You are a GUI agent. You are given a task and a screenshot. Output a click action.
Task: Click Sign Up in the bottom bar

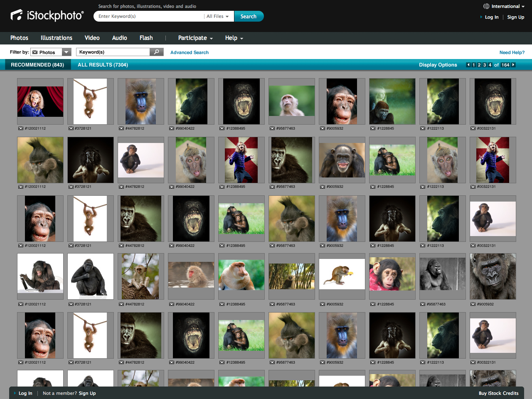87,393
